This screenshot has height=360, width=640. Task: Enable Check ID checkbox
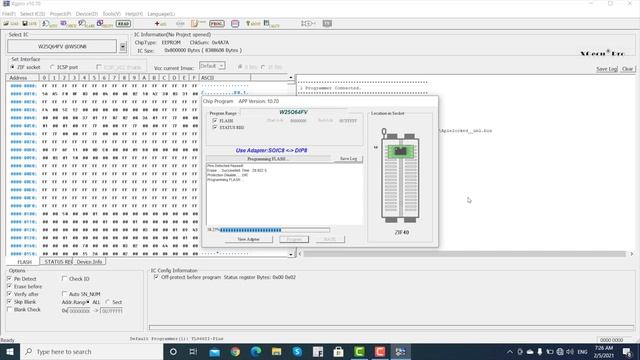pyautogui.click(x=64, y=278)
